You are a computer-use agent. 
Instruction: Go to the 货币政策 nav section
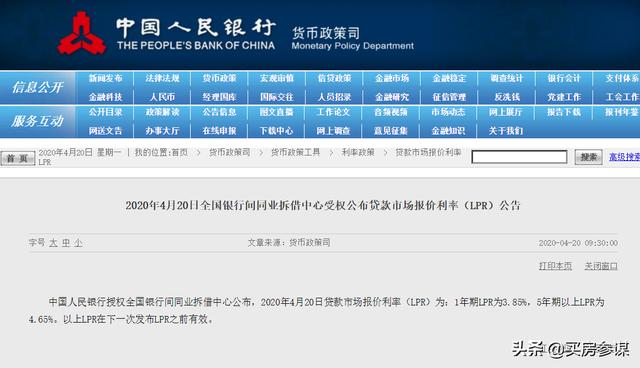pos(220,78)
